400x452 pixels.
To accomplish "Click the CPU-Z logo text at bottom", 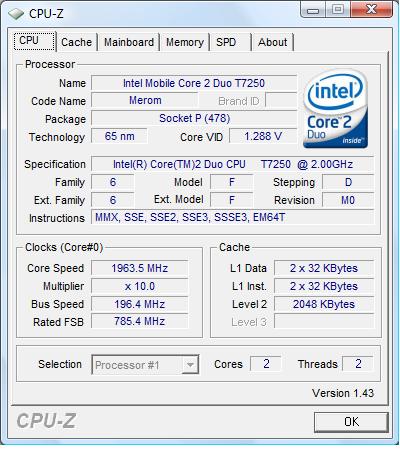I will click(46, 421).
